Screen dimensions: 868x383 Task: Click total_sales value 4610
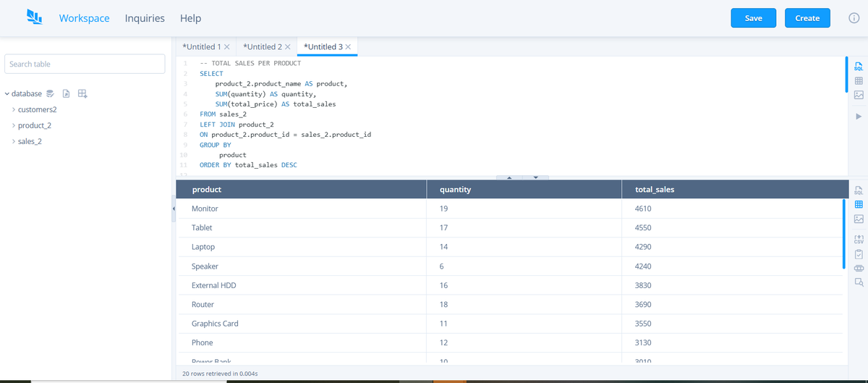(644, 209)
